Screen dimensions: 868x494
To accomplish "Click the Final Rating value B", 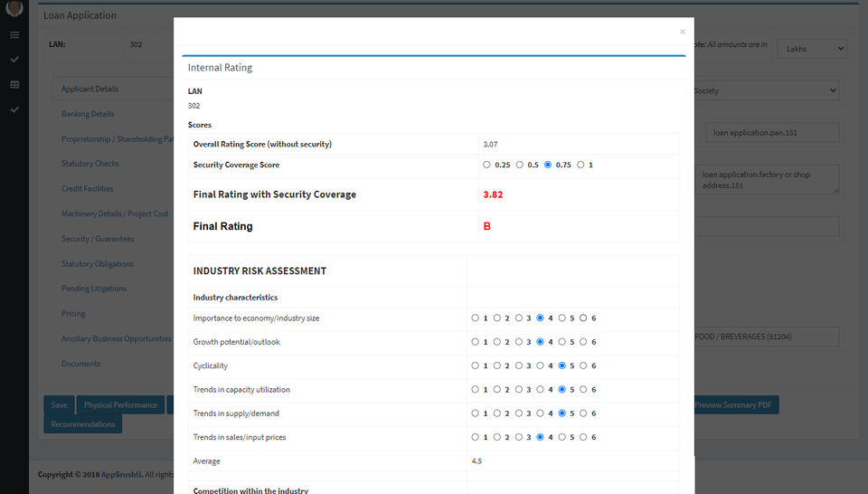I will 486,226.
